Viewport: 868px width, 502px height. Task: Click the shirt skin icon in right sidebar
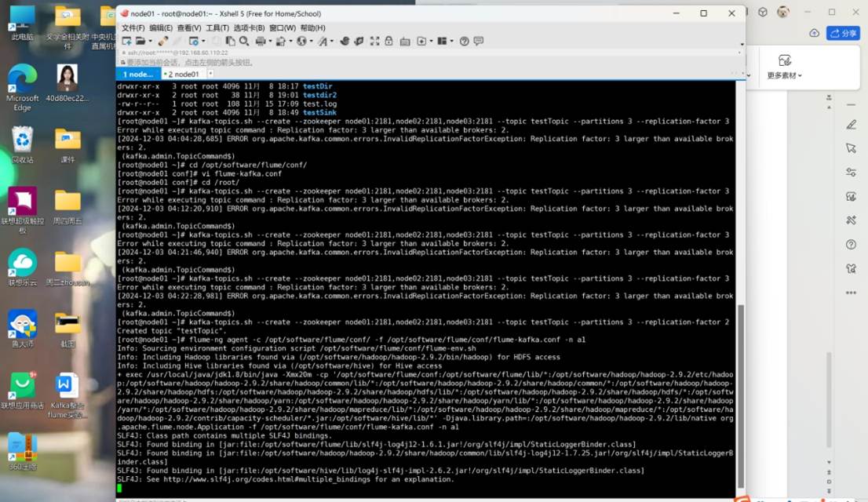click(851, 268)
